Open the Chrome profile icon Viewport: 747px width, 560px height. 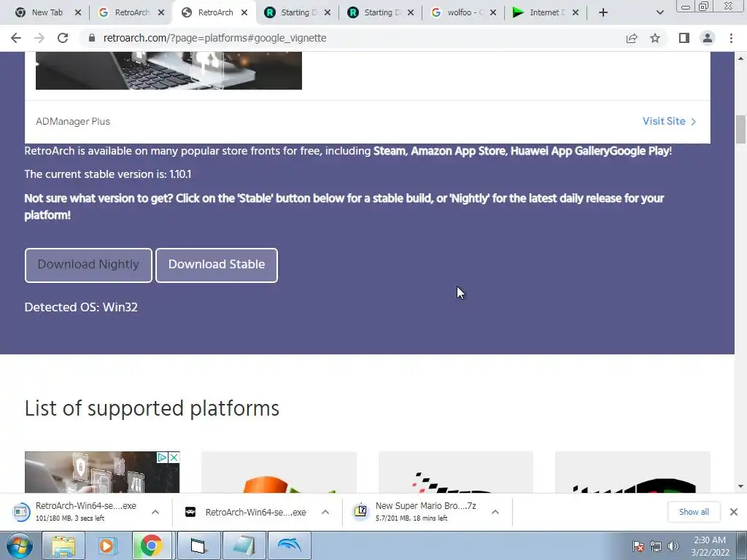[708, 38]
